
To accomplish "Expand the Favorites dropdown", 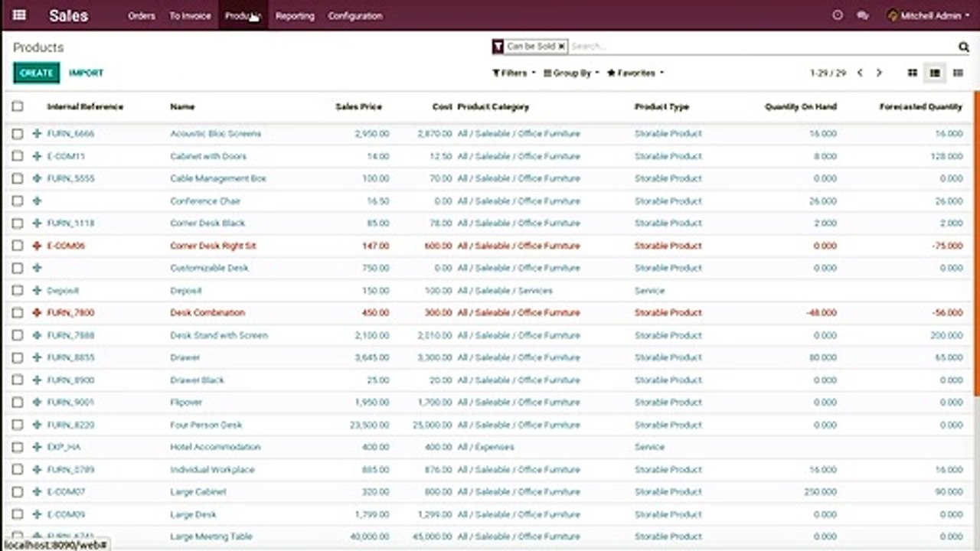I will click(635, 73).
